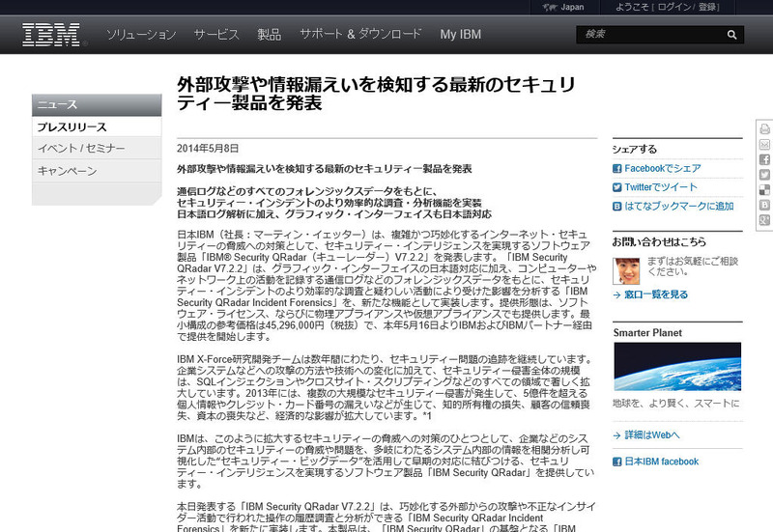Open the サービス menu
This screenshot has width=773, height=532.
click(x=215, y=35)
